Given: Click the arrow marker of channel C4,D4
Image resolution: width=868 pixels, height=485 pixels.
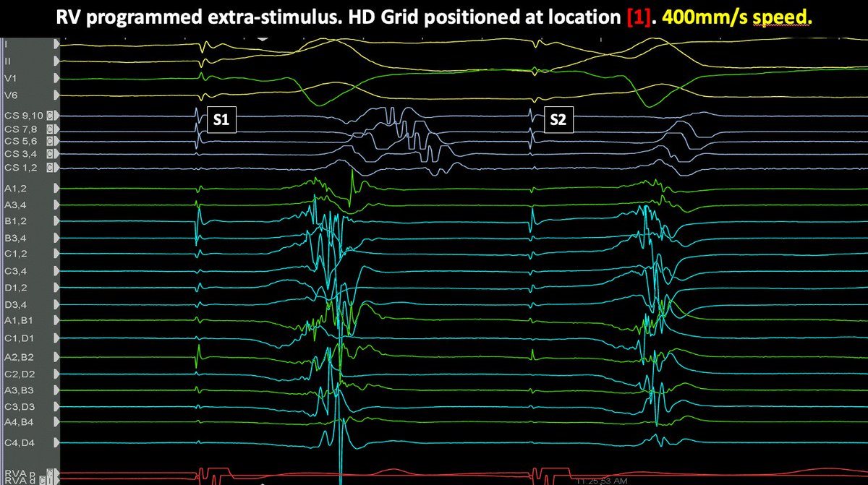Looking at the screenshot, I should (56, 443).
